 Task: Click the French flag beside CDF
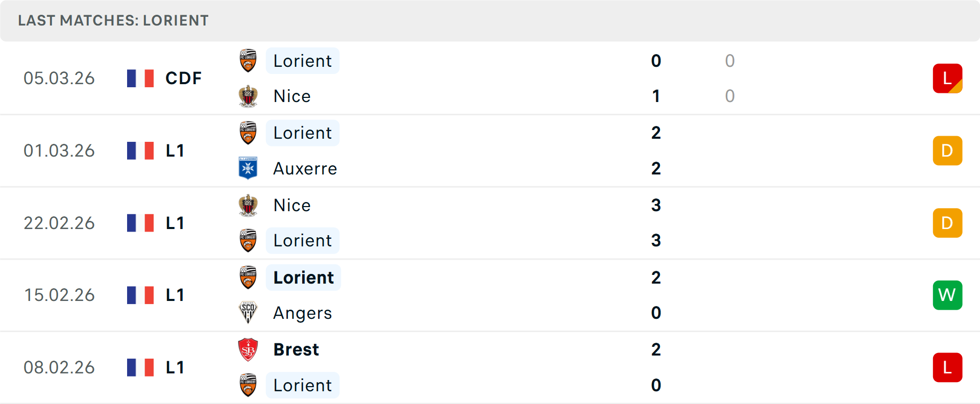140,78
